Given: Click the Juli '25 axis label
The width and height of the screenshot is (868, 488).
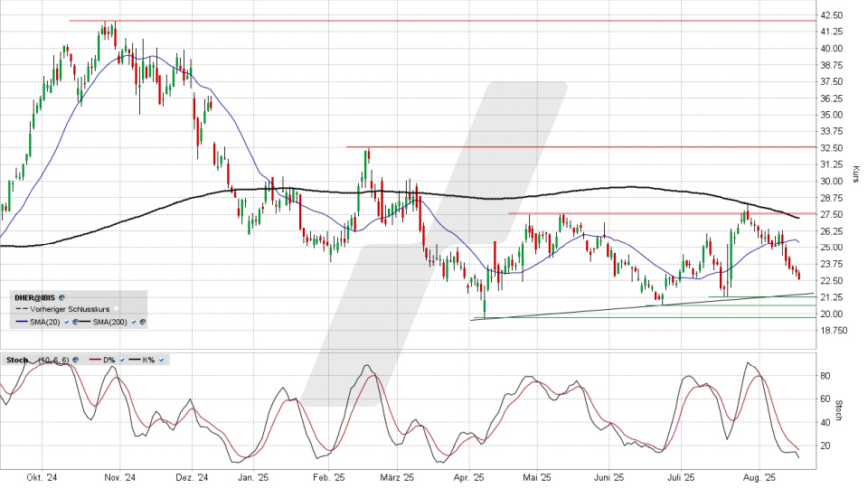Looking at the screenshot, I should coord(681,477).
